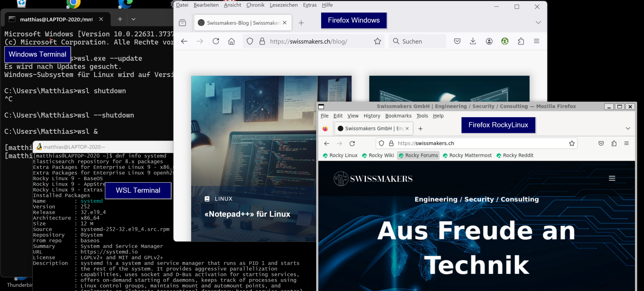Open a new tab with the plus button
Viewport: 644px width, 291px height.
(301, 22)
